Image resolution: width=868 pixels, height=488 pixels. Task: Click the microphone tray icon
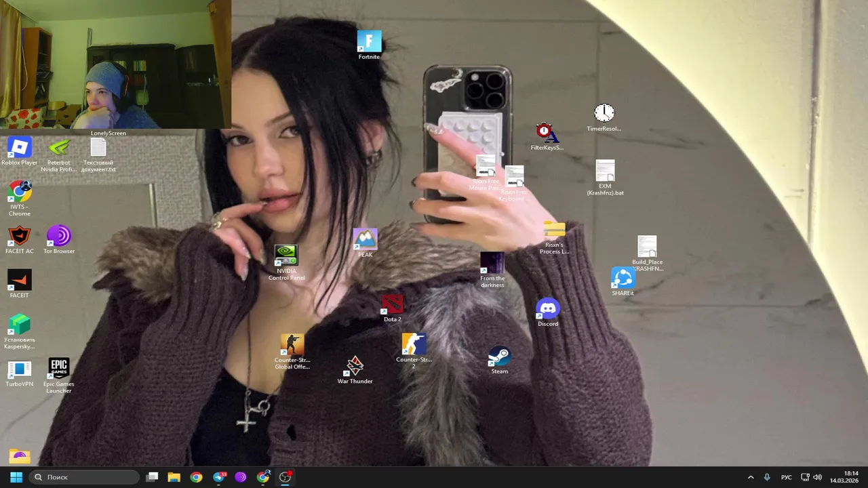click(x=767, y=477)
